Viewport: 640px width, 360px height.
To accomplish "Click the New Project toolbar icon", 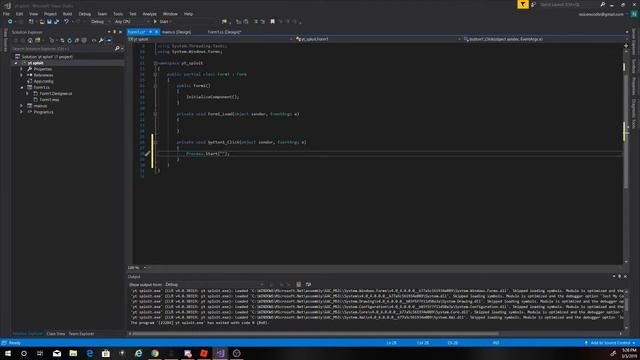I will pyautogui.click(x=31, y=22).
